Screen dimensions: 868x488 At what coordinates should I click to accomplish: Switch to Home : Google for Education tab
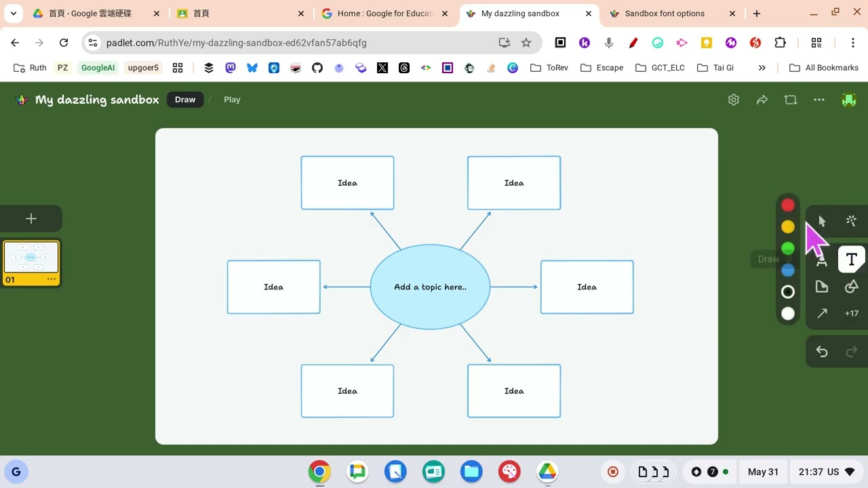click(384, 14)
